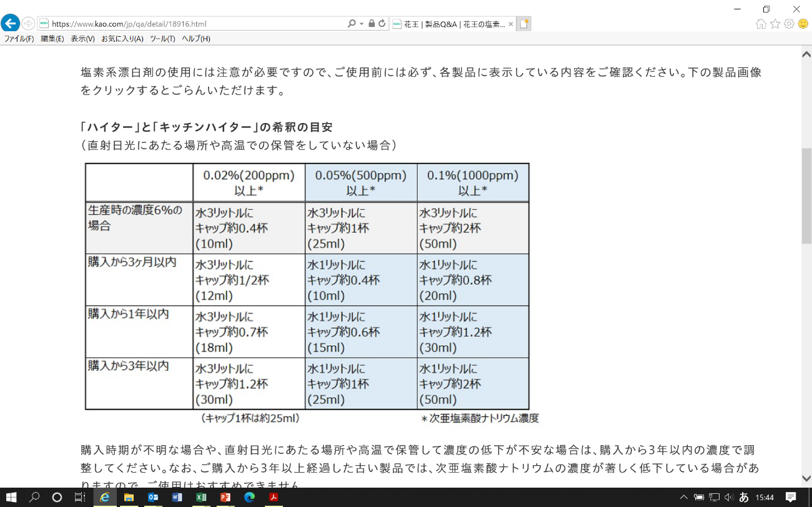
Task: Click the smiley feedback icon
Action: (x=803, y=24)
